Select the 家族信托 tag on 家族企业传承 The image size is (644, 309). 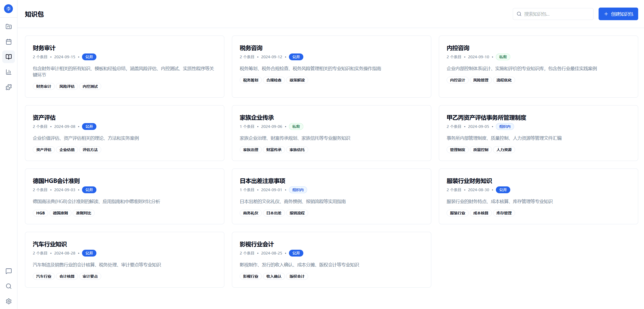297,150
